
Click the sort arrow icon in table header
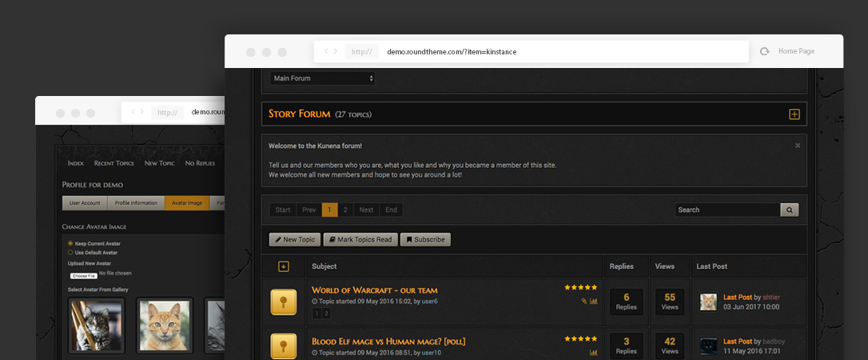coord(284,266)
